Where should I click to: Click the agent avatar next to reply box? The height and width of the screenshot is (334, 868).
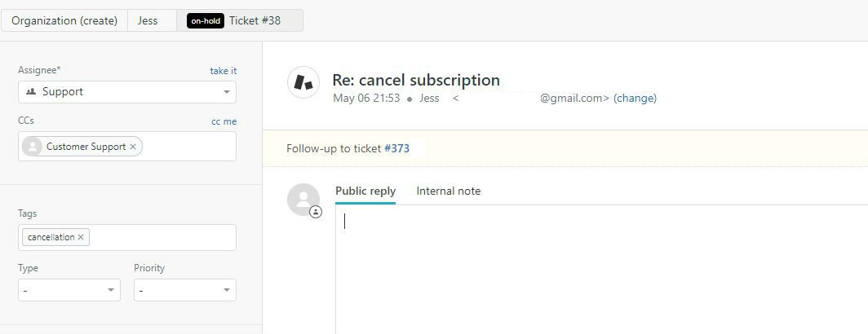point(303,200)
